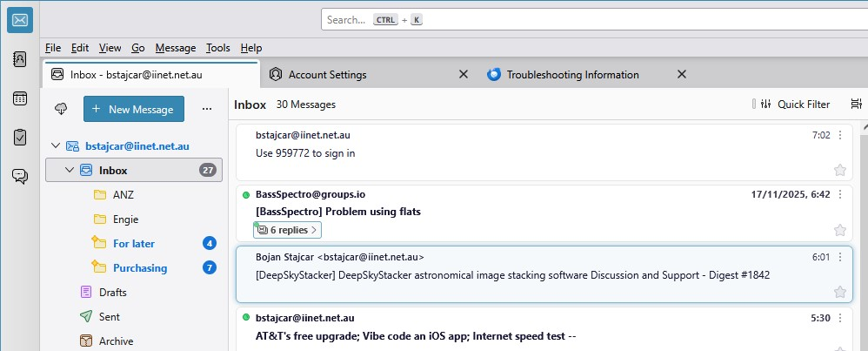Open folder pane options (three dots)
868x351 pixels.
[x=207, y=109]
